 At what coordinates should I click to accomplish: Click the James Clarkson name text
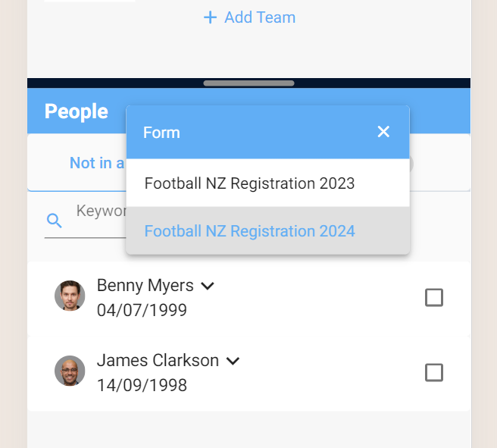coord(158,361)
